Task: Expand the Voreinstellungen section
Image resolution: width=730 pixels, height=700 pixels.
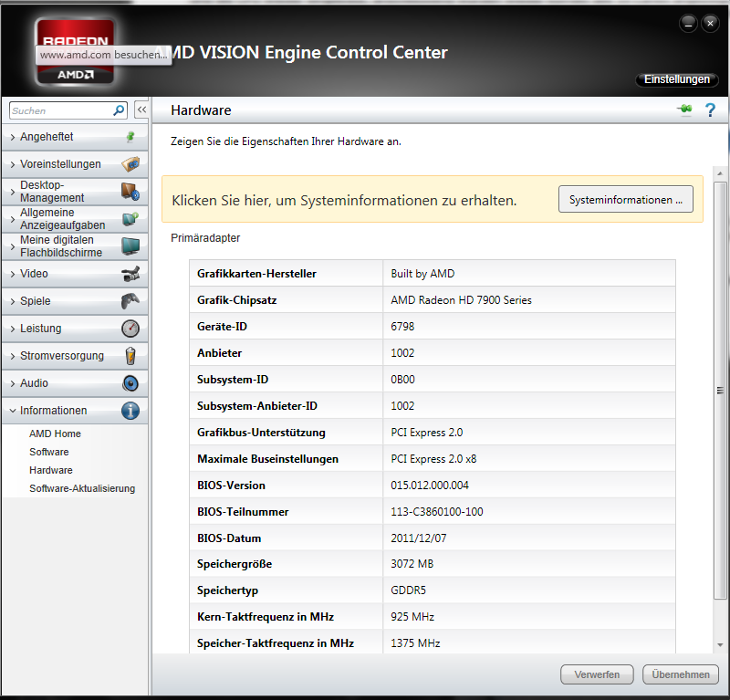Action: pyautogui.click(x=13, y=164)
